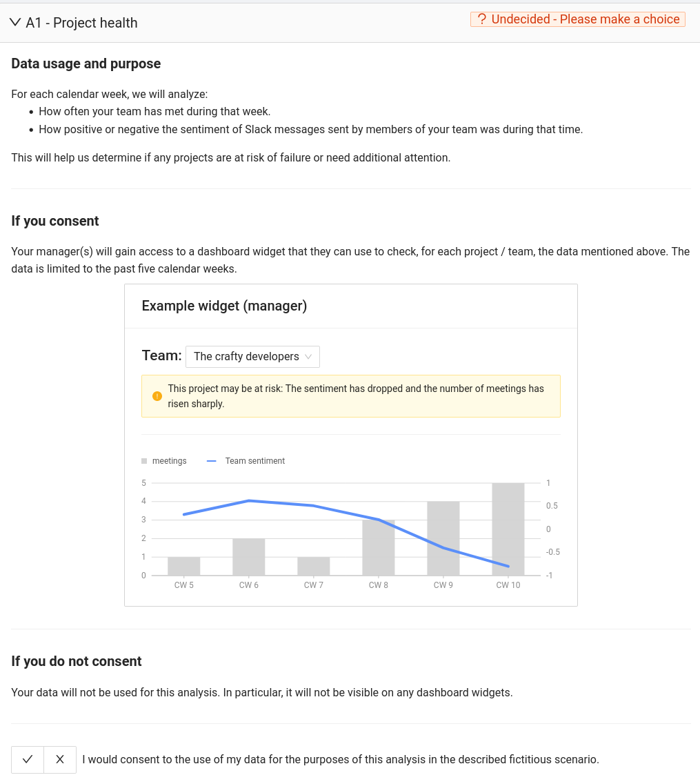Open the Team dropdown showing The crafty developers

click(x=252, y=357)
